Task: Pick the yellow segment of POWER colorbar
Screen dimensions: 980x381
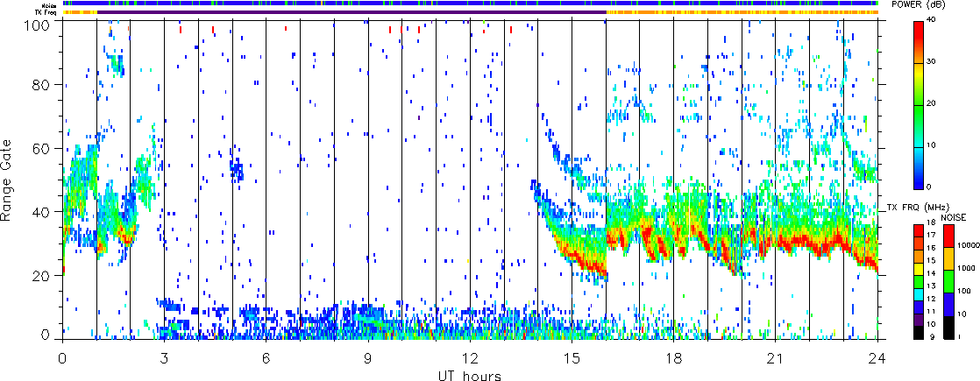Action: [x=919, y=75]
